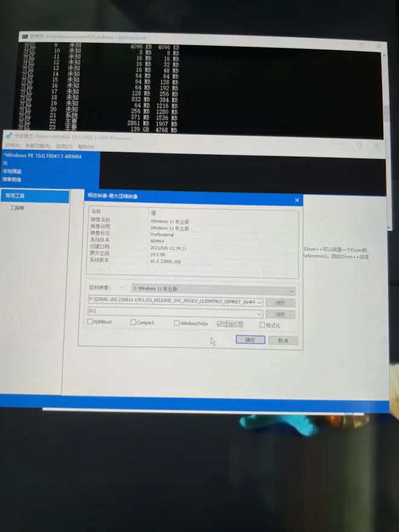Select the 系统体系 ARM64 row

(193, 241)
